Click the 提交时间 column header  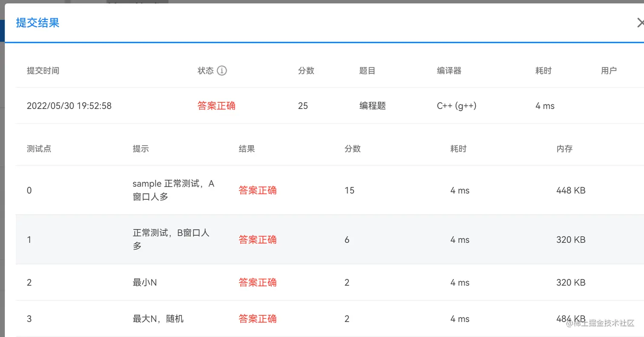[43, 71]
